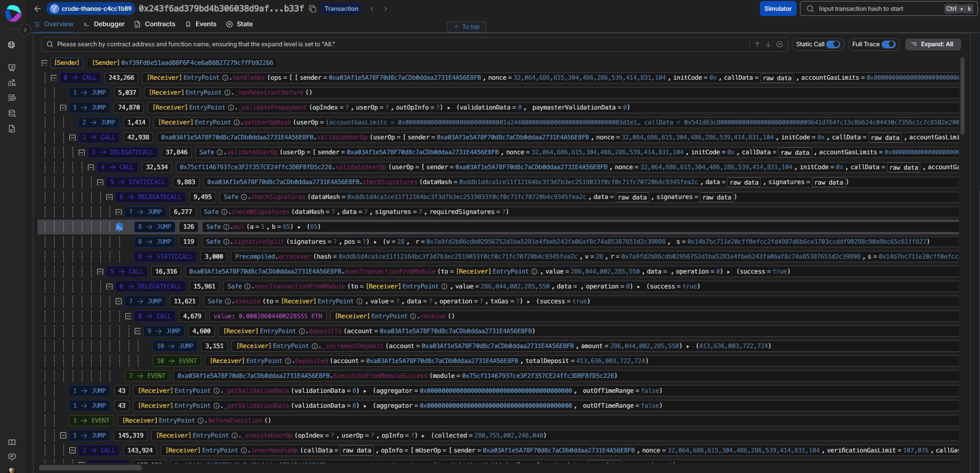Copy the transaction hash with copy icon

point(312,9)
